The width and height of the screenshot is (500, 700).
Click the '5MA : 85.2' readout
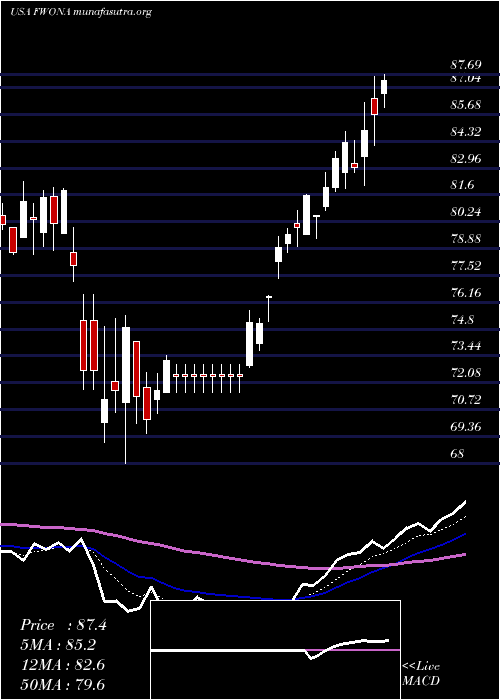tap(58, 645)
